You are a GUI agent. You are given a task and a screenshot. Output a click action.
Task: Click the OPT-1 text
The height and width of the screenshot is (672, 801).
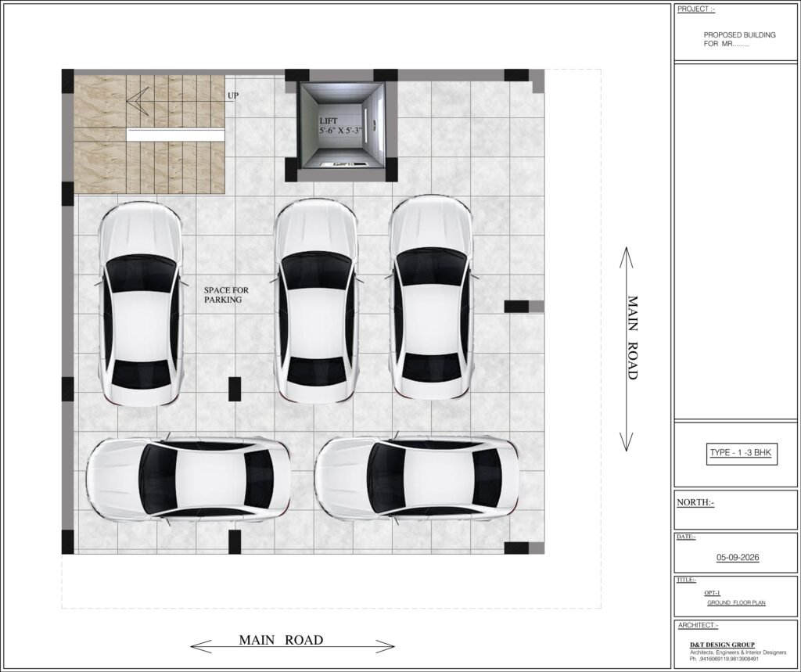[x=712, y=593]
